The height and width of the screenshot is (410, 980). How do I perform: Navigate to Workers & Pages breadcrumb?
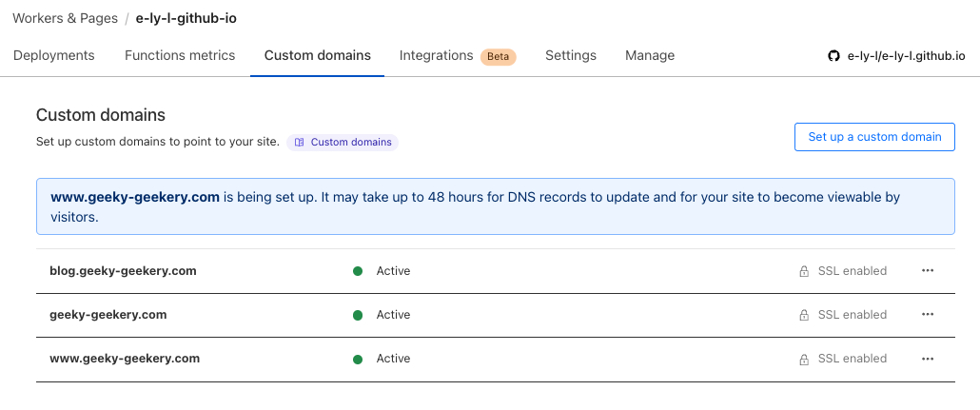[65, 18]
